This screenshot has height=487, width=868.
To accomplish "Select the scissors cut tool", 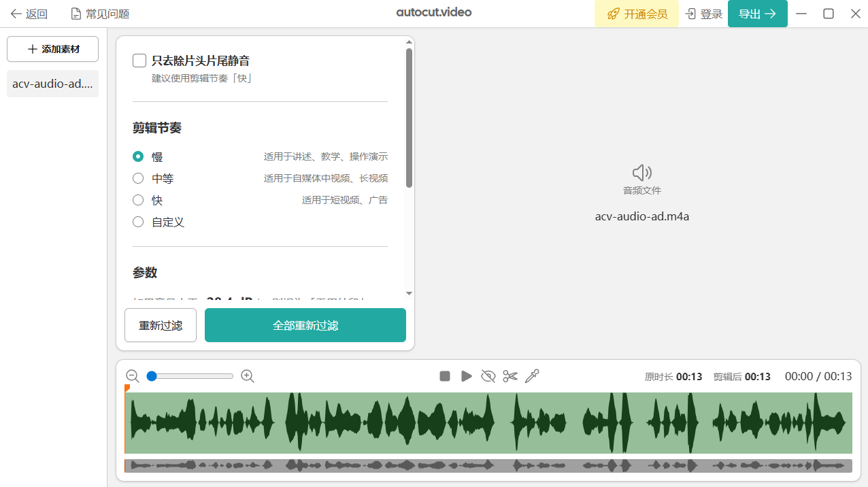I will tap(510, 376).
